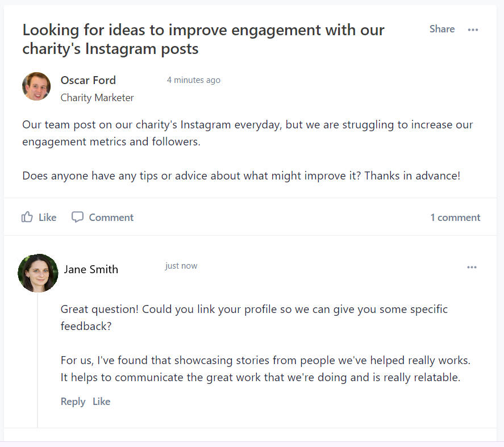The height and width of the screenshot is (447, 504).
Task: Open Oscar Ford's profile via his name
Action: [x=88, y=80]
